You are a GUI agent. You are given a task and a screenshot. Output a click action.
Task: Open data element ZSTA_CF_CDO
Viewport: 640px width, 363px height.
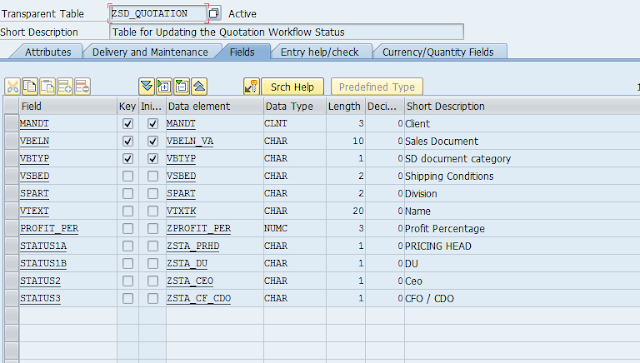pyautogui.click(x=199, y=298)
